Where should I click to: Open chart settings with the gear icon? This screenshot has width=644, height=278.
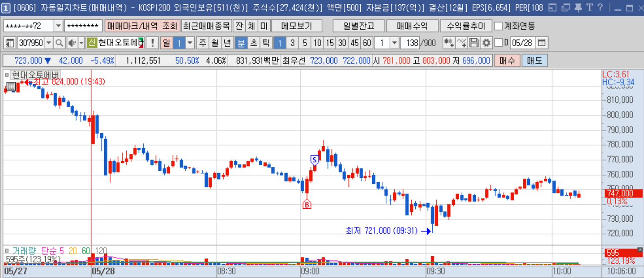486,43
